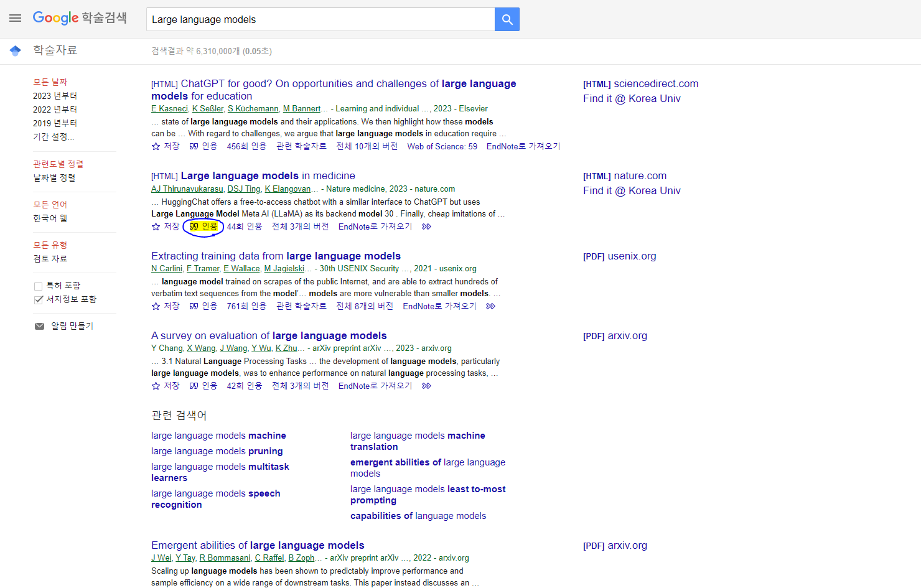The height and width of the screenshot is (588, 921).
Task: Sort results by 날짜별 정렬
Action: (54, 178)
